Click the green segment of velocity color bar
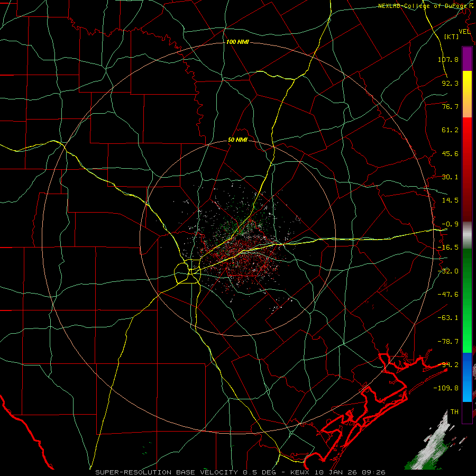 [467, 300]
